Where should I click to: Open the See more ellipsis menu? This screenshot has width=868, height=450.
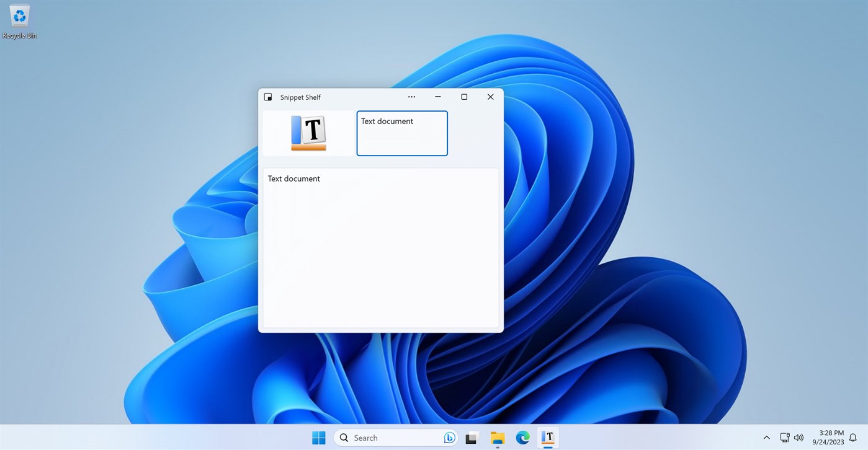coord(411,97)
